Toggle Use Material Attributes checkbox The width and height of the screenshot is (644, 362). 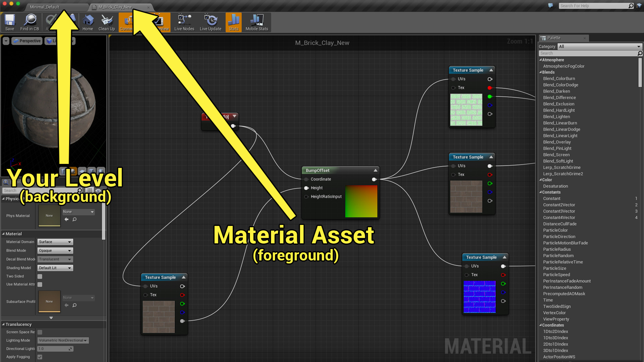pyautogui.click(x=40, y=285)
